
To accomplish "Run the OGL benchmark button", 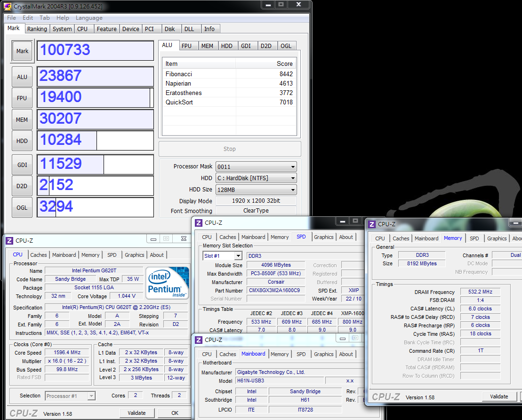I will [22, 207].
